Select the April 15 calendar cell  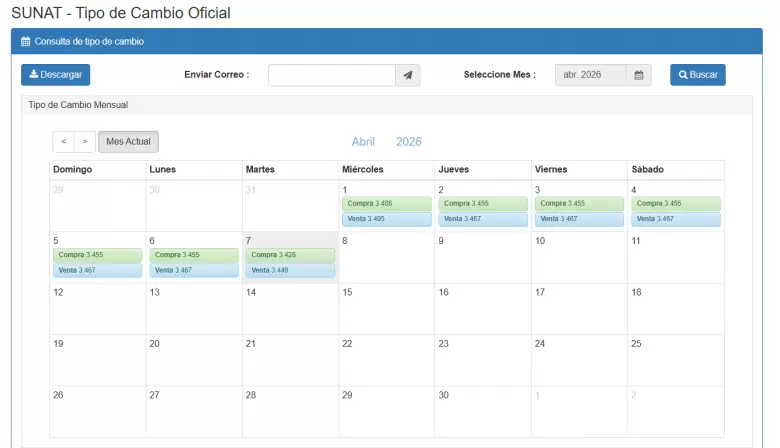(x=386, y=309)
